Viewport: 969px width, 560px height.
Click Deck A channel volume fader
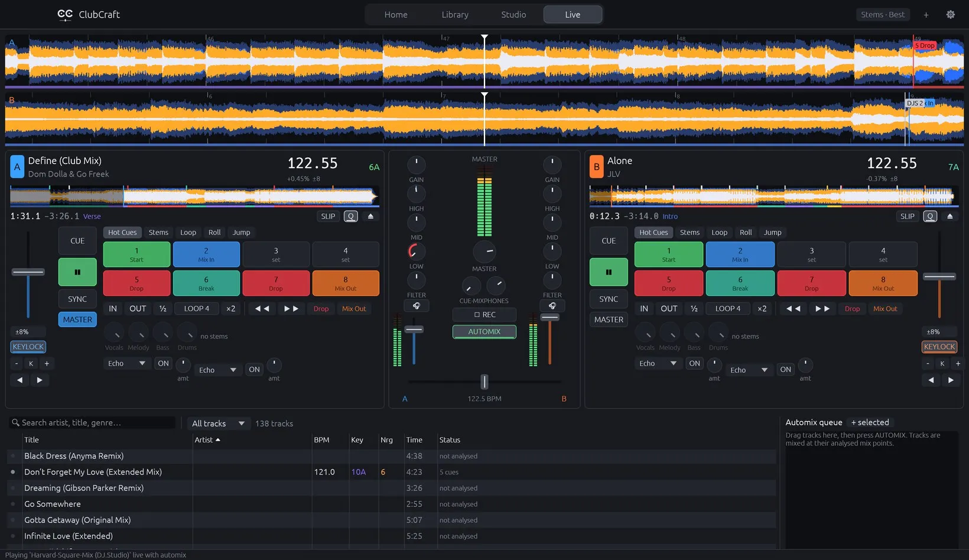click(414, 329)
